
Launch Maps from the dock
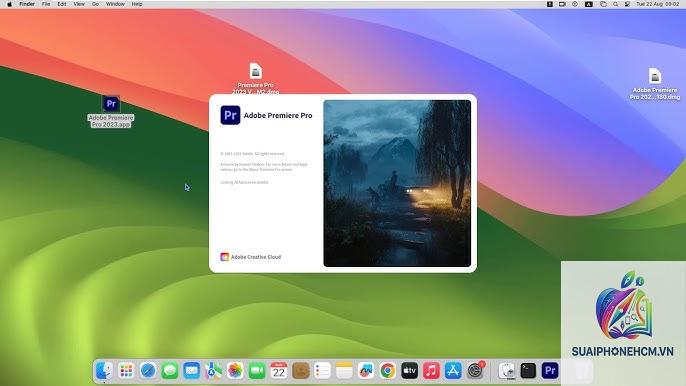[x=214, y=371]
